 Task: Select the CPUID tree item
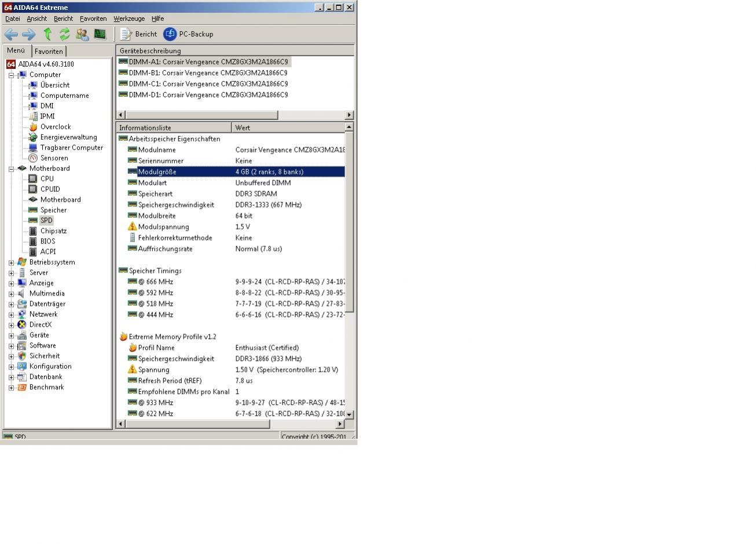50,189
